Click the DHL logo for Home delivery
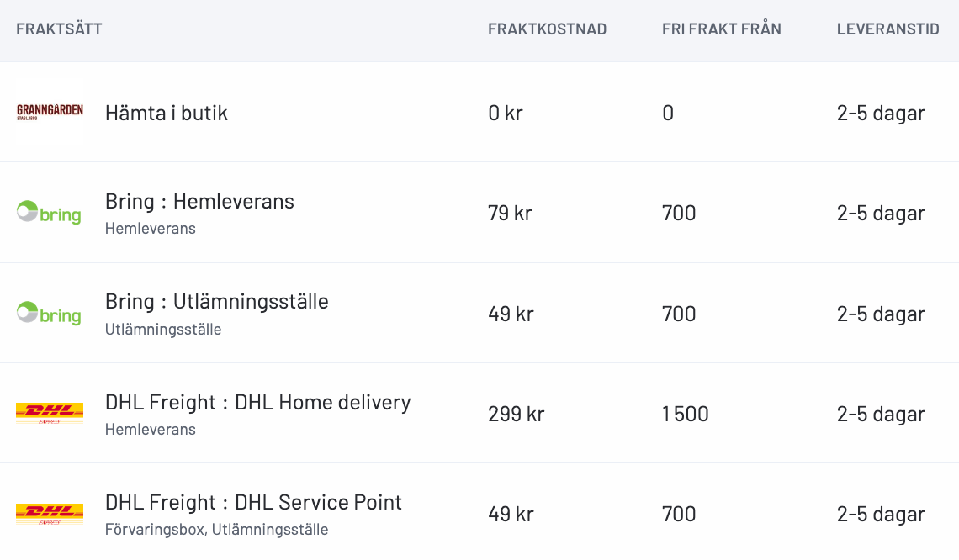Viewport: 959px width, 560px height. 50,413
